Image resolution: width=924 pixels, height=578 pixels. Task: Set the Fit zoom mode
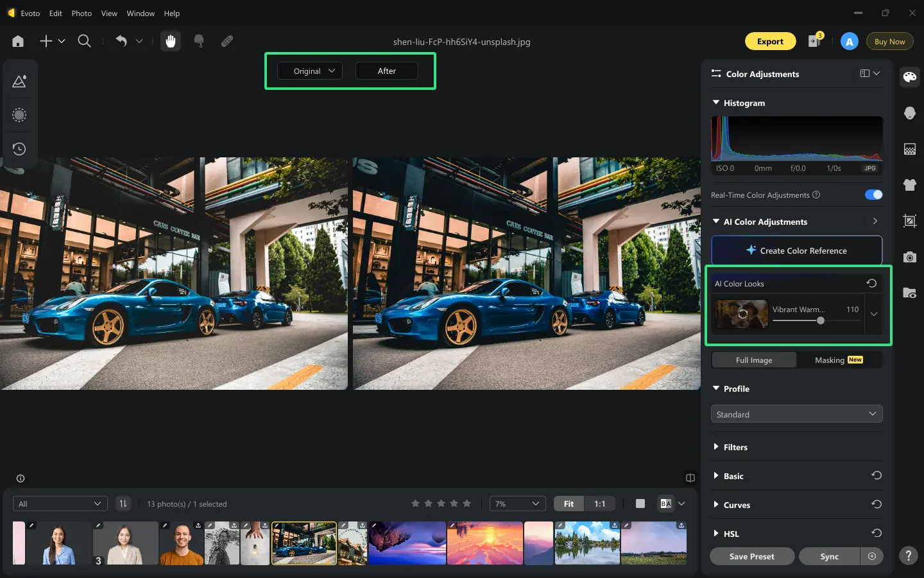point(569,504)
